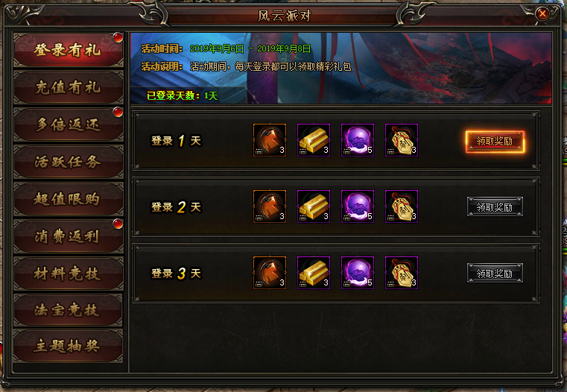Select the 超值限购 tab
This screenshot has width=567, height=392.
(69, 199)
